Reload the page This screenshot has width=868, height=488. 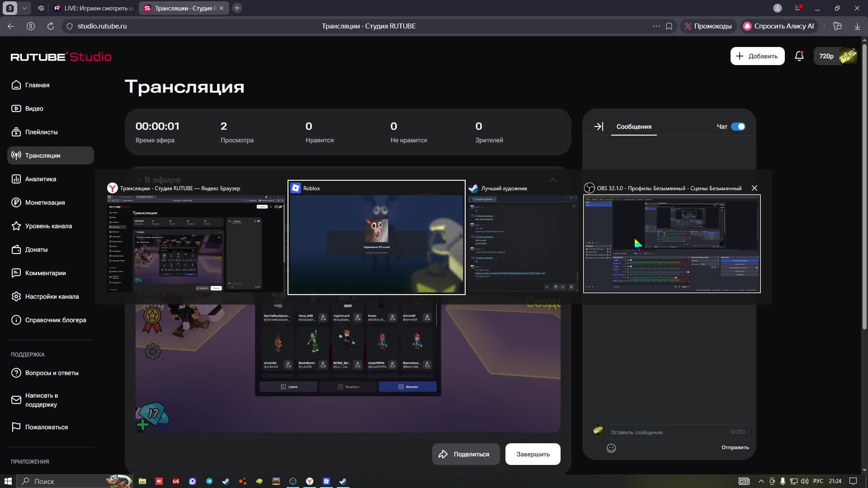[x=51, y=26]
